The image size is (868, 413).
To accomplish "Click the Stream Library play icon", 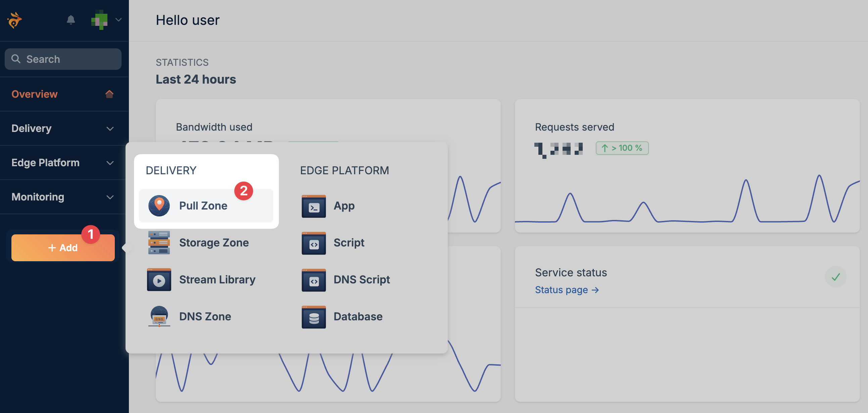I will [159, 280].
